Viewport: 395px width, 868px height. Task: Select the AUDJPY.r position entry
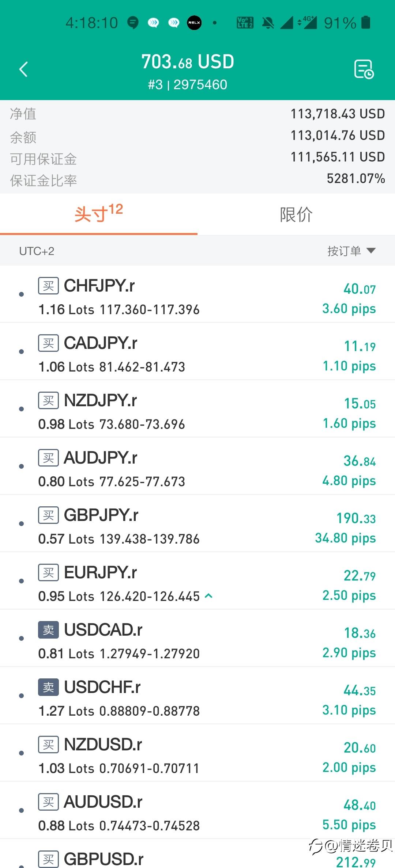pyautogui.click(x=197, y=466)
